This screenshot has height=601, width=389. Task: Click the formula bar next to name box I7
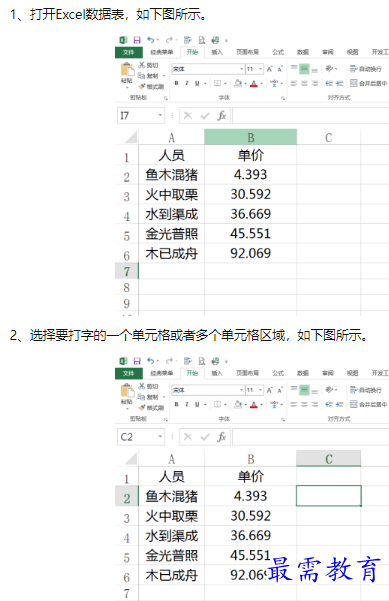(x=310, y=115)
